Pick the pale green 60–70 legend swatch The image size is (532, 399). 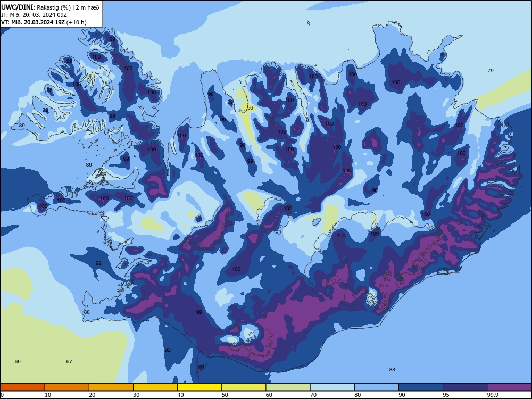point(288,387)
